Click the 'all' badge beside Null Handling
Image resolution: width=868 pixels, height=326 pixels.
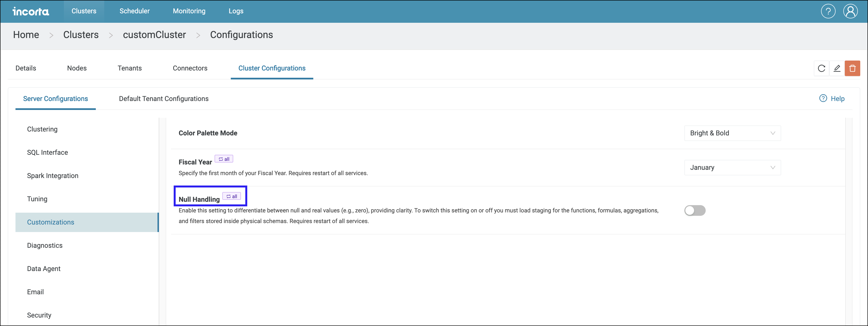point(232,196)
